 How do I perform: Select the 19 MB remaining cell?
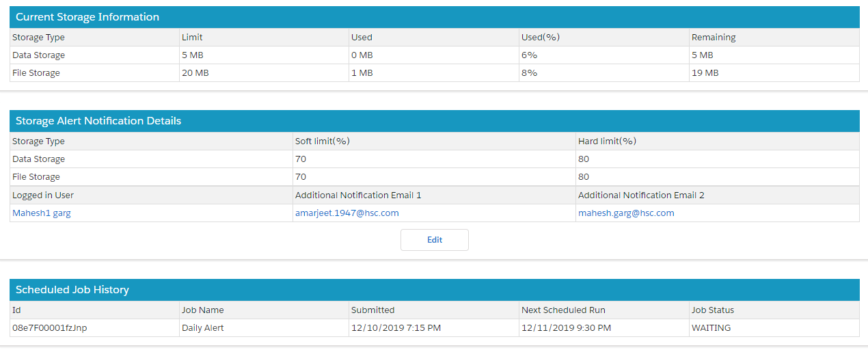tap(705, 73)
